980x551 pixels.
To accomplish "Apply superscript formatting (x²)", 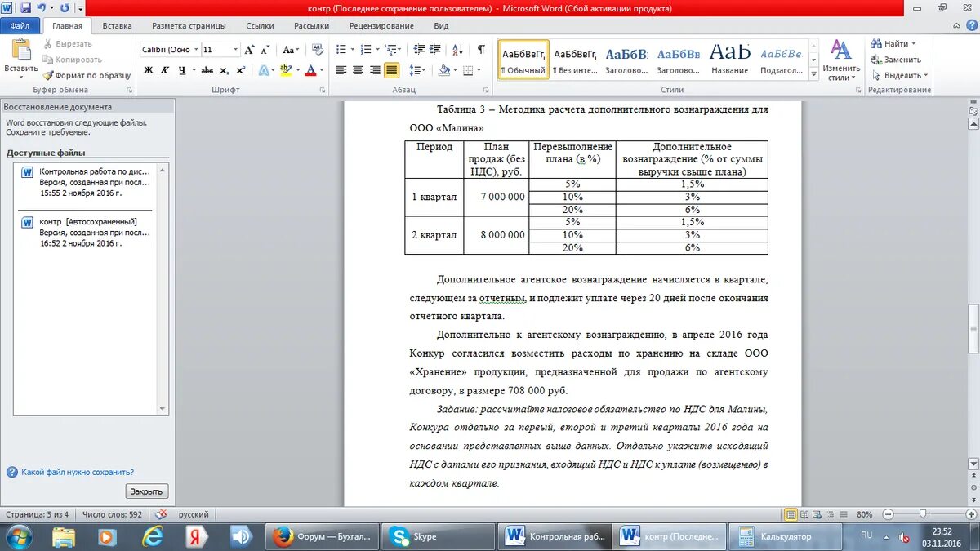I will pyautogui.click(x=240, y=70).
